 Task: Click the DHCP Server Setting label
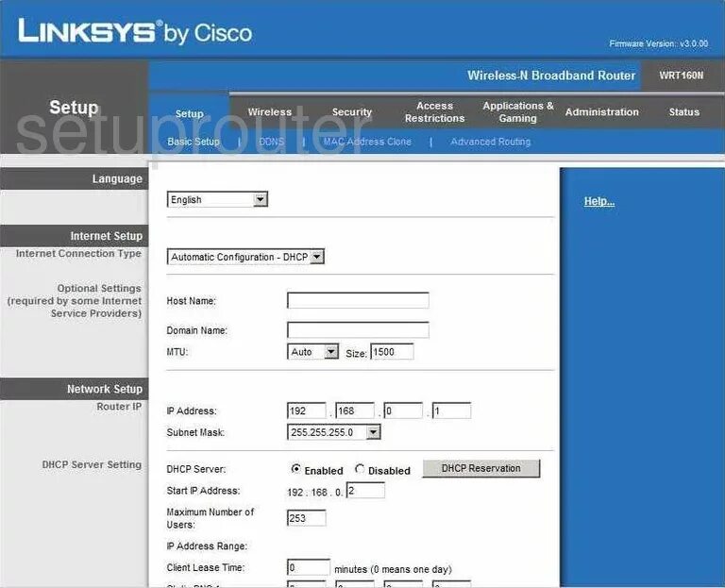point(92,464)
